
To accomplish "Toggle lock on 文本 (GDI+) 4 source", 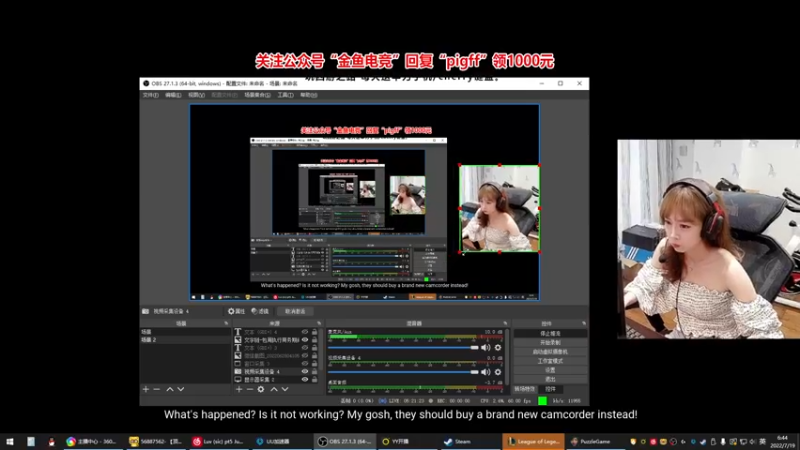I will [x=314, y=332].
